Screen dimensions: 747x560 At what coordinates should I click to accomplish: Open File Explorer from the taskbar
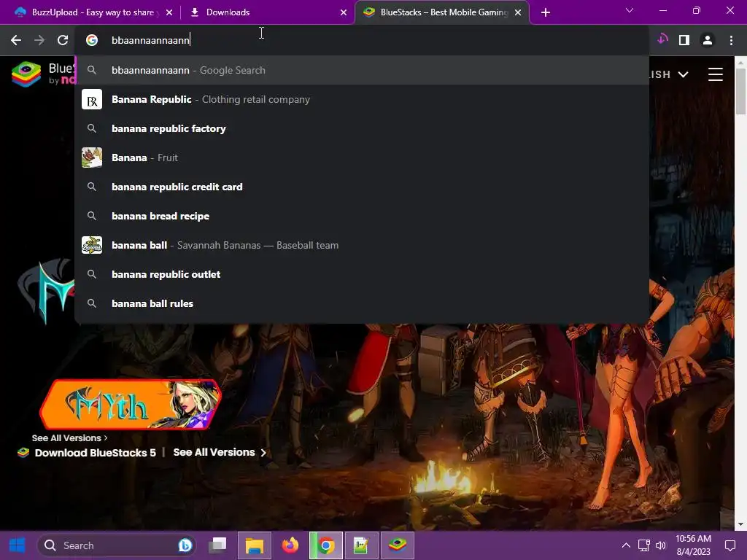click(x=255, y=545)
